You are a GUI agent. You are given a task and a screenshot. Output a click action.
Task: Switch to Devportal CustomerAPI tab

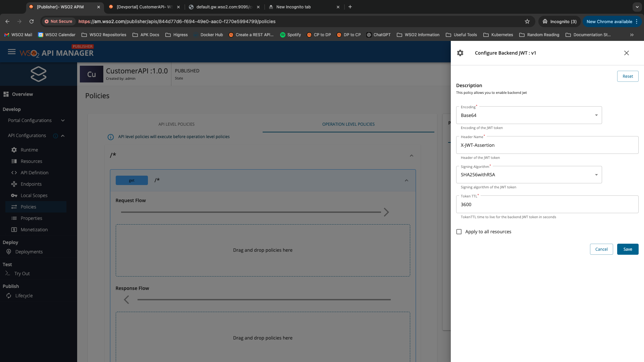pos(144,7)
